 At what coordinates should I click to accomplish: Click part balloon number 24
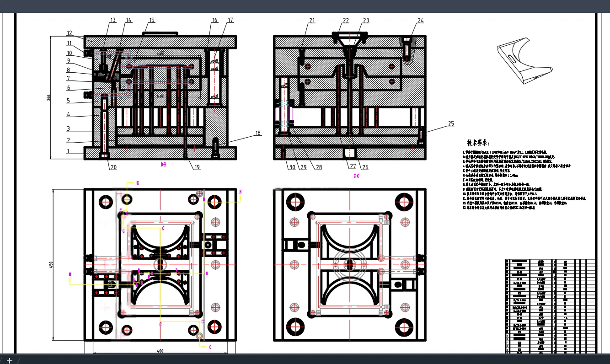pos(421,21)
